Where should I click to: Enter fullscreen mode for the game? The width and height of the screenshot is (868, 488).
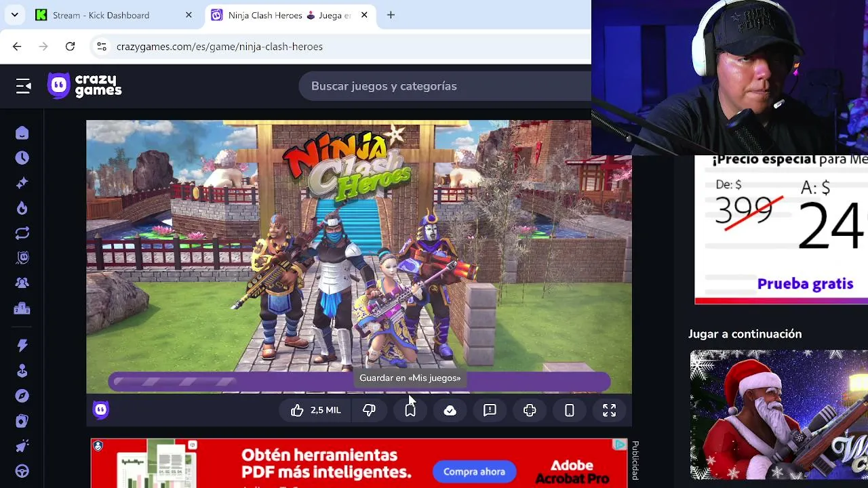(609, 410)
